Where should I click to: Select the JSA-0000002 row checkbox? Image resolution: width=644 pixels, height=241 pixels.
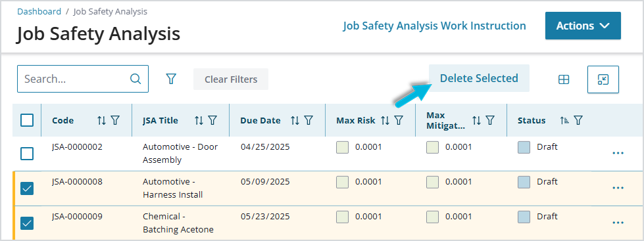[x=27, y=154]
